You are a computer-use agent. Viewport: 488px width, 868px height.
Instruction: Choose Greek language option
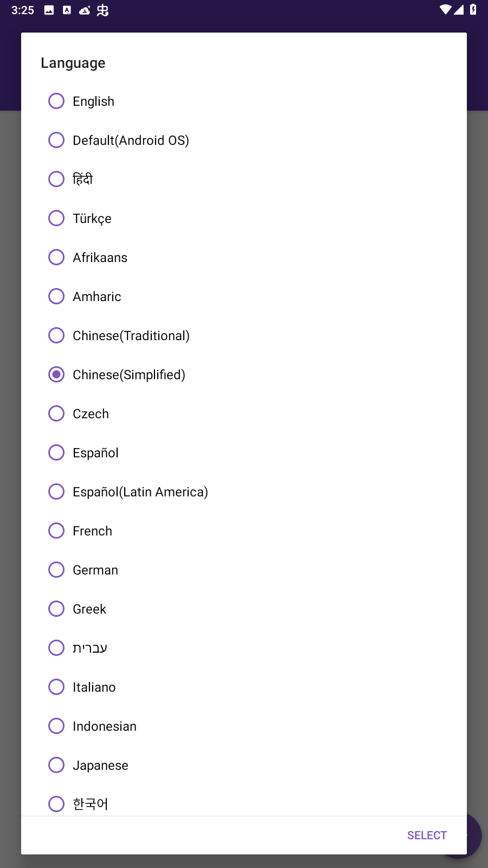[x=244, y=609]
